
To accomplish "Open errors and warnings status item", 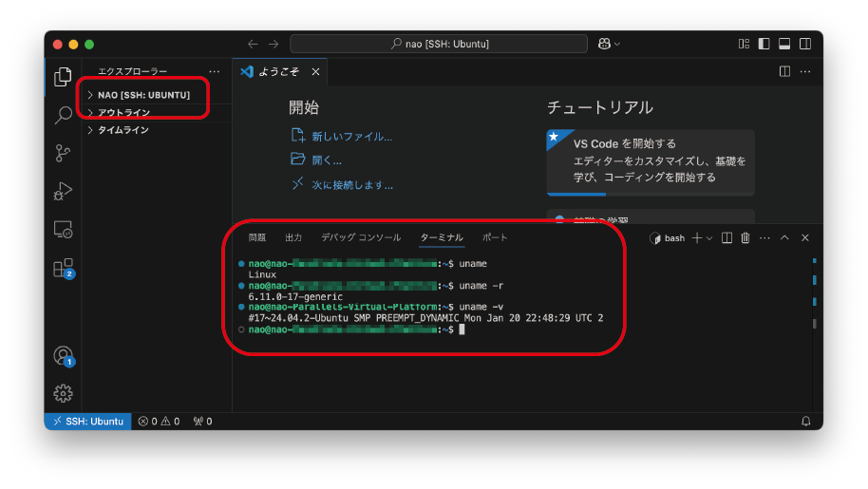I will click(x=159, y=422).
